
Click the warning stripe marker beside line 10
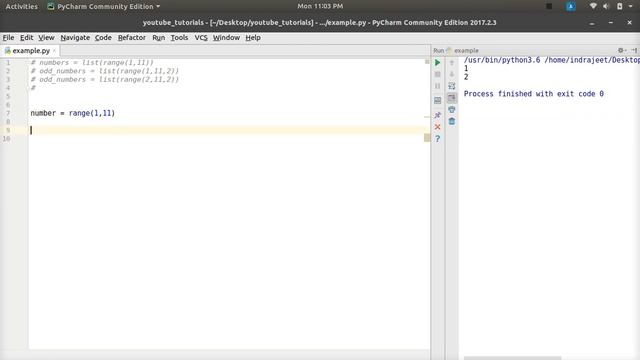(427, 138)
